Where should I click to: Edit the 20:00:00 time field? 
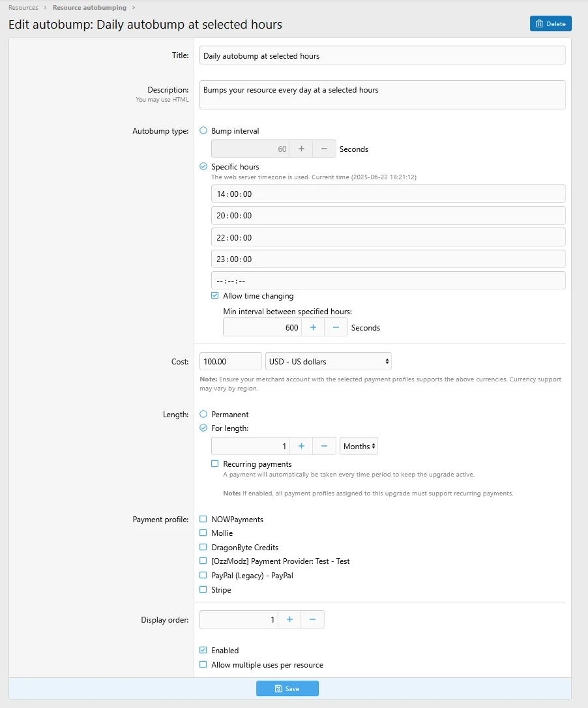tap(388, 215)
